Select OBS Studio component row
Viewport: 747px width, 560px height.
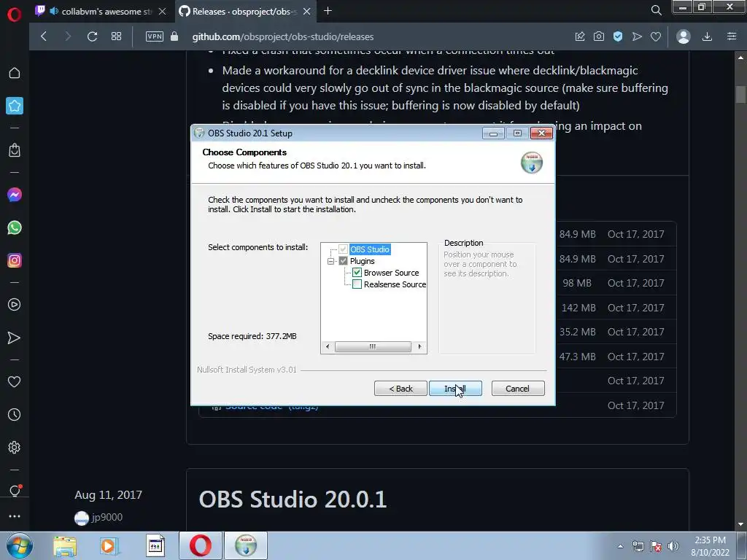tap(370, 249)
